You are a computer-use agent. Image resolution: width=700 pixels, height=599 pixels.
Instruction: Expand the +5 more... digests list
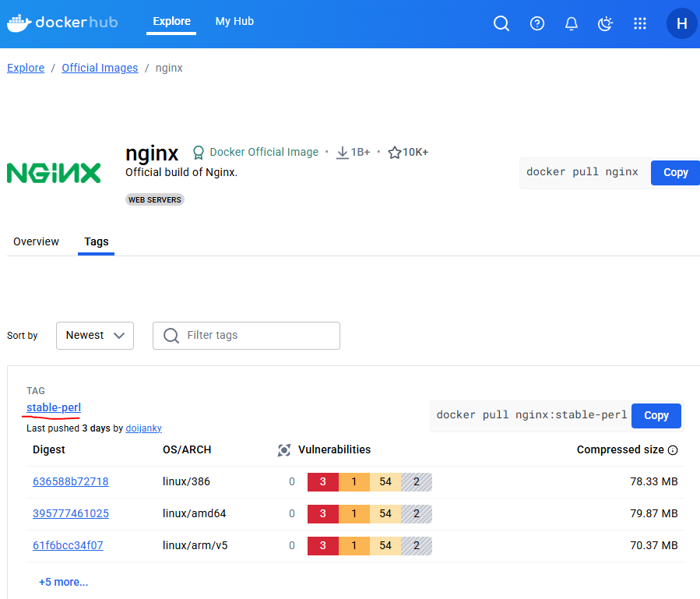63,582
